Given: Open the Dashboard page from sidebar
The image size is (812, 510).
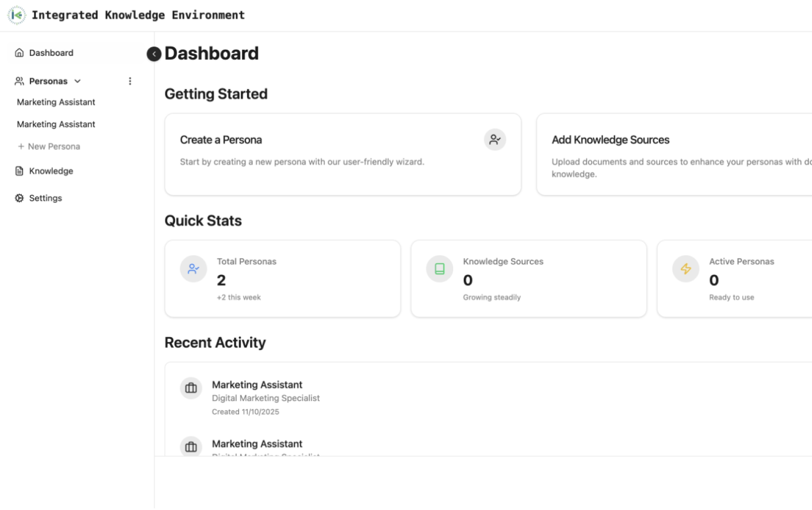Looking at the screenshot, I should 51,53.
